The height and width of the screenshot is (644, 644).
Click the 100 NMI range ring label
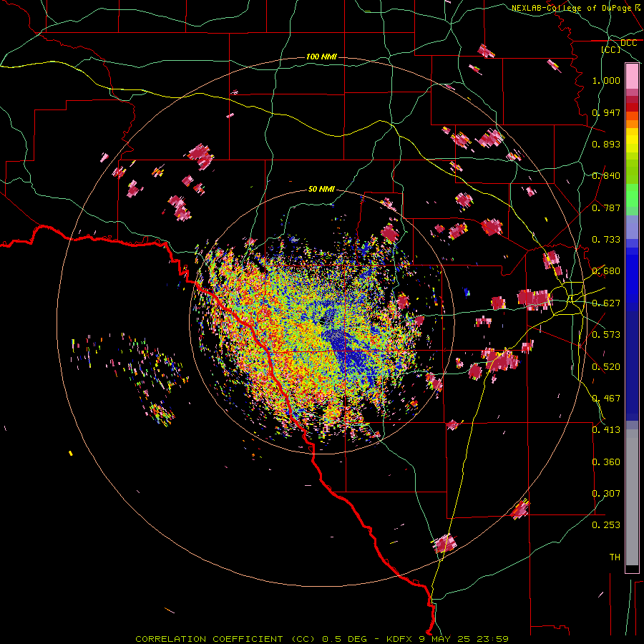coord(321,57)
